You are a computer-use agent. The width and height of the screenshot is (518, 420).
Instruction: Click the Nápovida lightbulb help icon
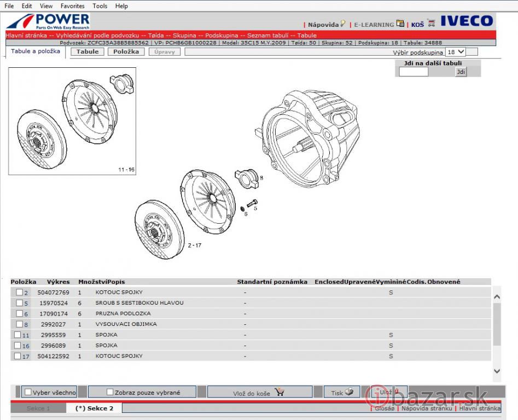[343, 24]
